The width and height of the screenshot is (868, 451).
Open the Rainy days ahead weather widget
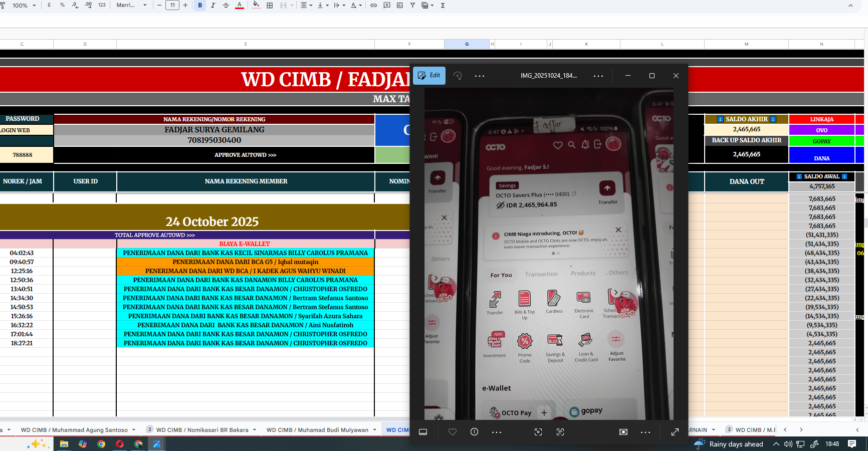729,444
